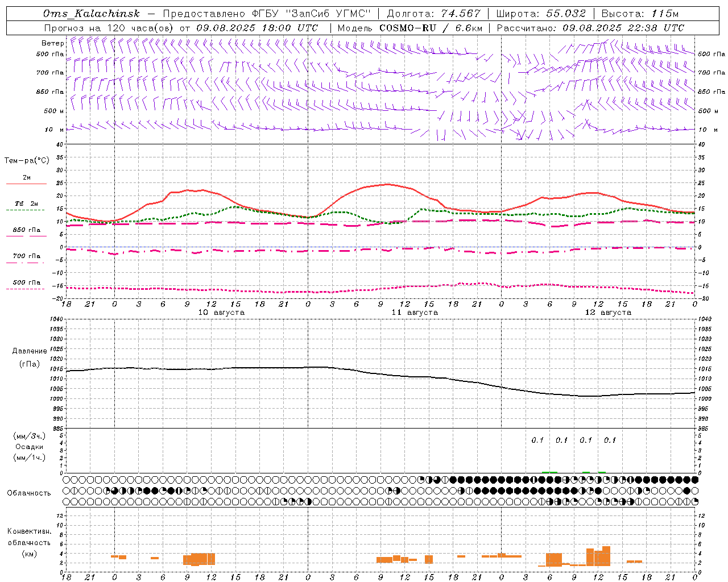Click the 850 гПа label in the temperature legend

(x=27, y=230)
